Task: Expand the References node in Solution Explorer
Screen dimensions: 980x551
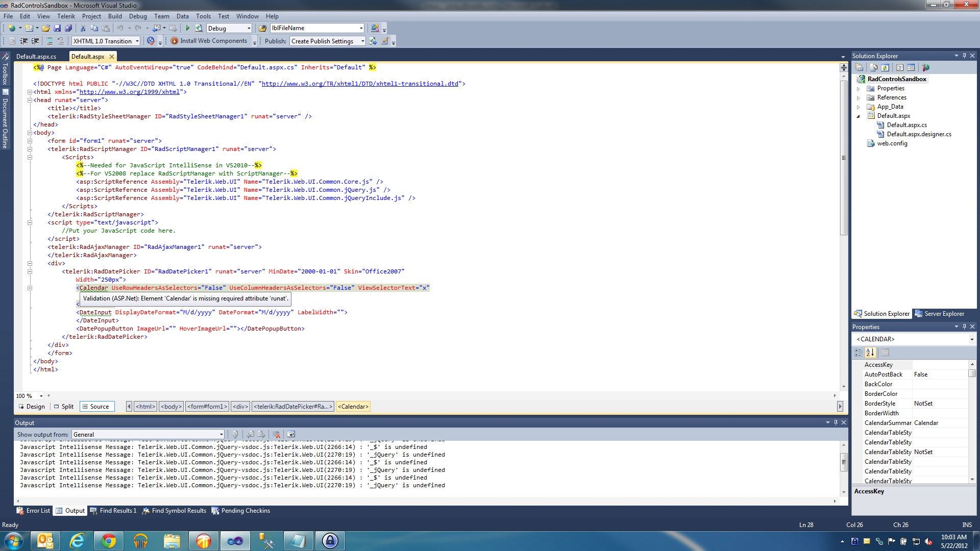Action: [x=859, y=97]
